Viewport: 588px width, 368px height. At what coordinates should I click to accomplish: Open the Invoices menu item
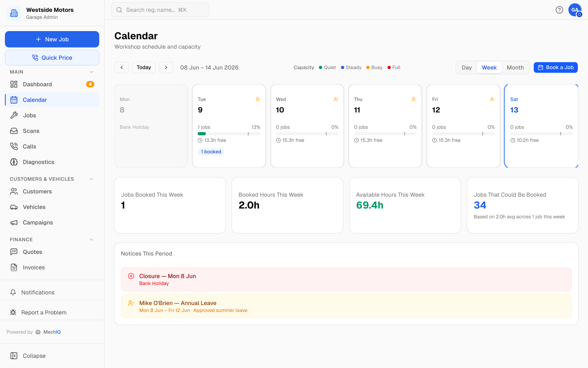coord(52,267)
